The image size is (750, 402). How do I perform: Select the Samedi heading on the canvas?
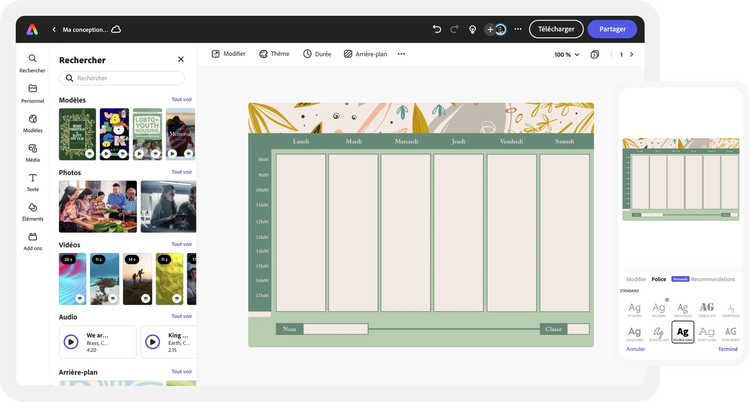tap(564, 142)
